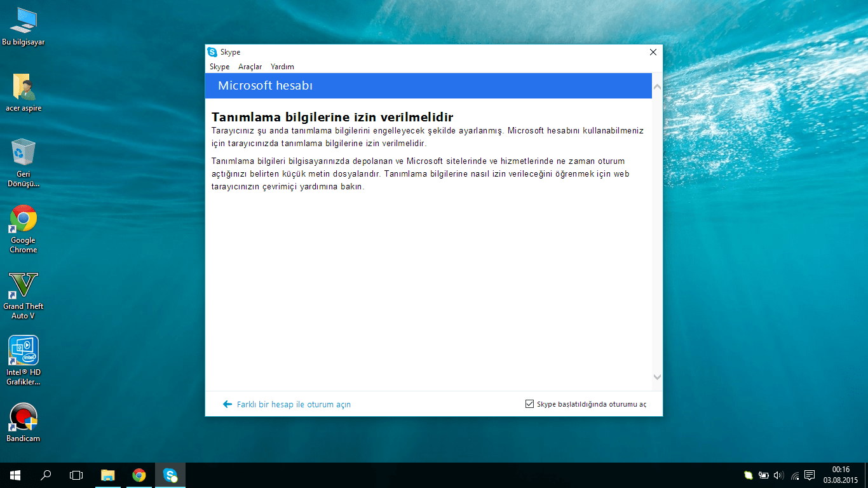
Task: Select the Bandicam desktop shortcut
Action: [24, 423]
